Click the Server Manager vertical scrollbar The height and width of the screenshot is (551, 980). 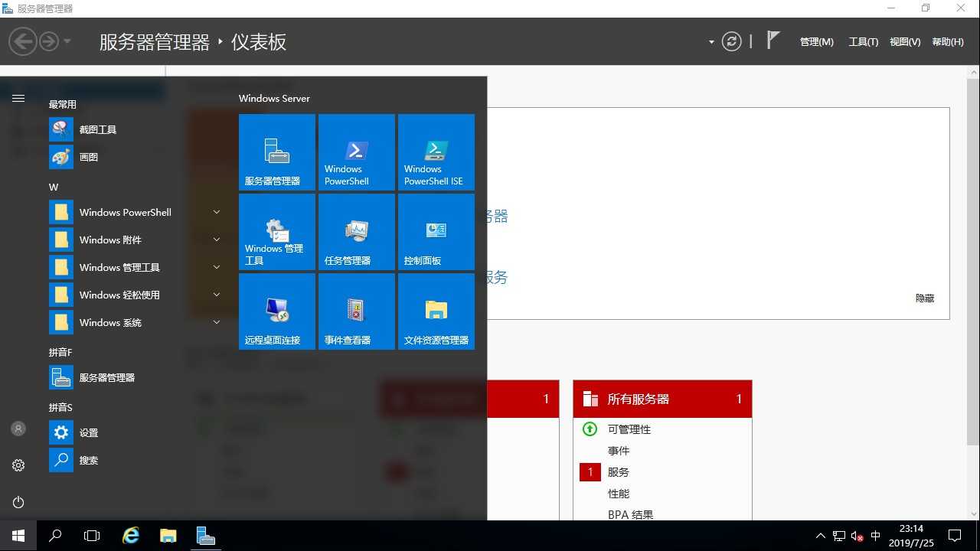[x=972, y=260]
